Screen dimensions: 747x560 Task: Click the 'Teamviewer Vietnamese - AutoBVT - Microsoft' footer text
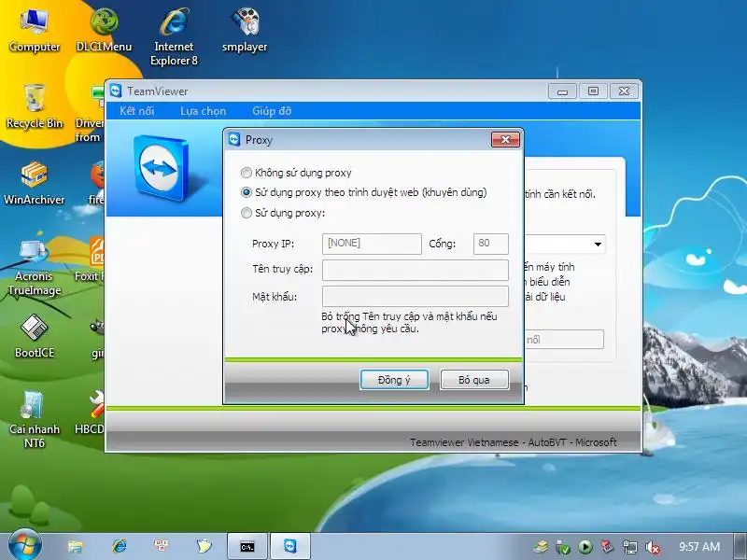click(x=513, y=442)
